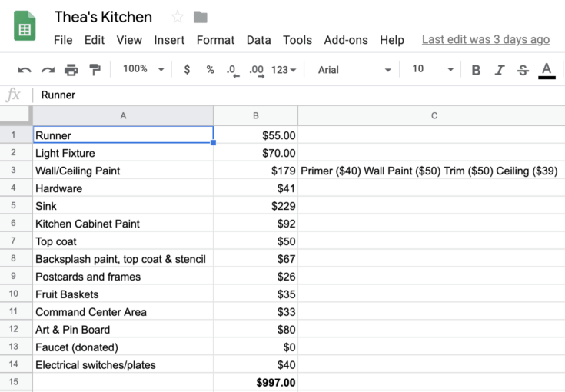Open the 100% zoom dropdown

click(144, 69)
